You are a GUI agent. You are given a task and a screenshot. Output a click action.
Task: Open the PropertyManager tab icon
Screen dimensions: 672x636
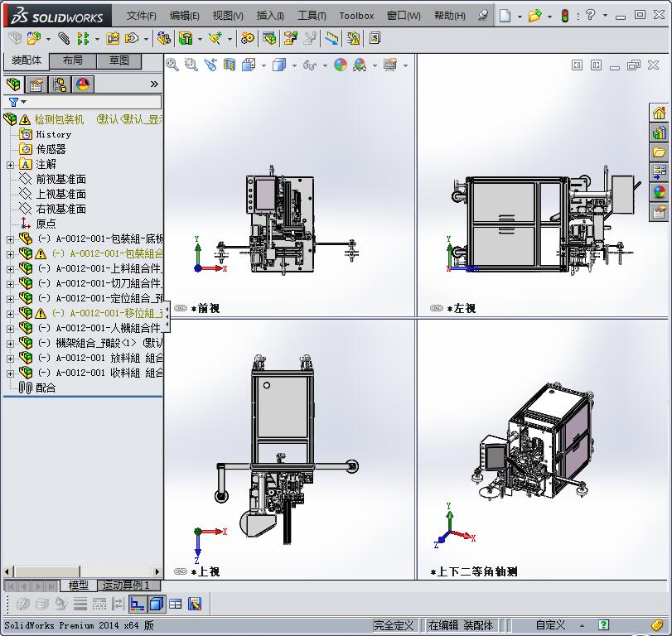pyautogui.click(x=36, y=84)
